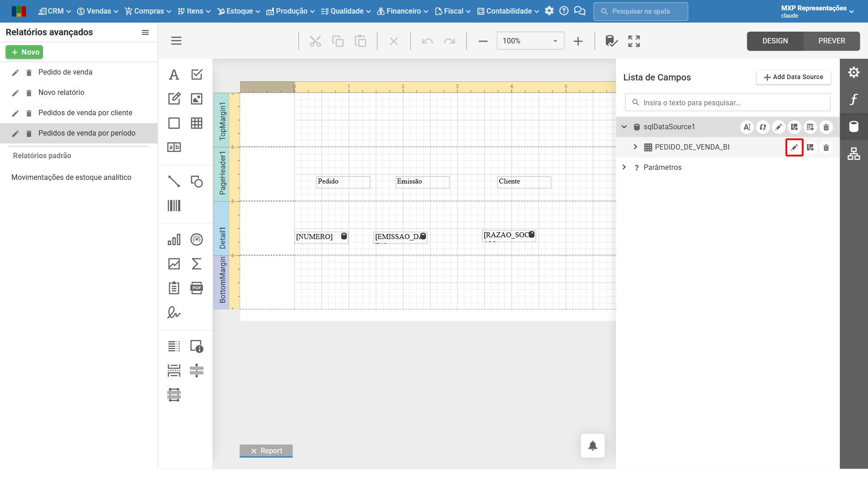
Task: Select the Picture Box tool
Action: point(197,99)
